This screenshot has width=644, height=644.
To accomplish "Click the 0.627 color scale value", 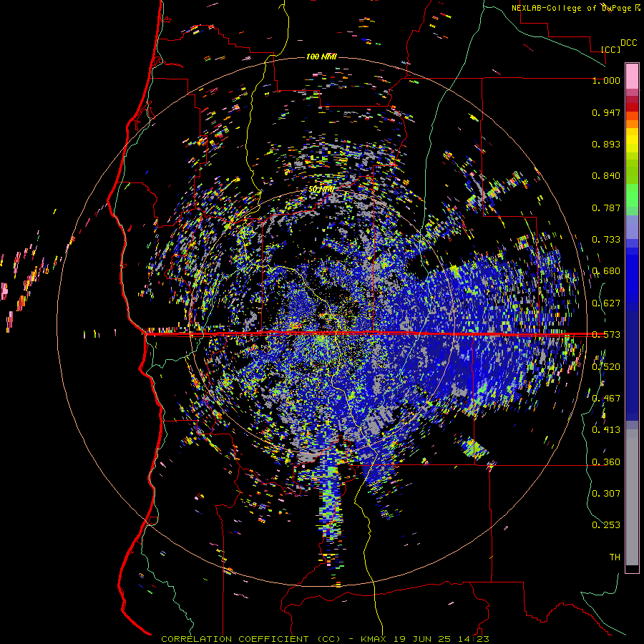I will [x=606, y=303].
